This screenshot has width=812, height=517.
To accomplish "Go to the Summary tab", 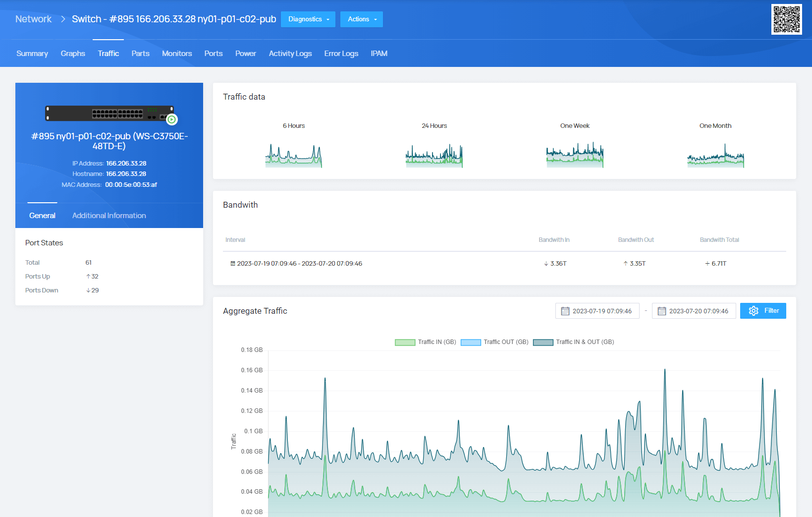I will [x=32, y=54].
